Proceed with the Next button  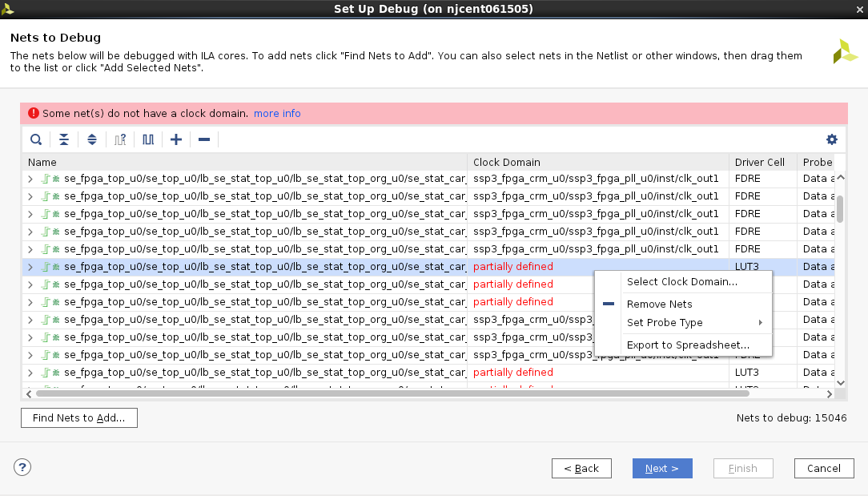pyautogui.click(x=662, y=468)
